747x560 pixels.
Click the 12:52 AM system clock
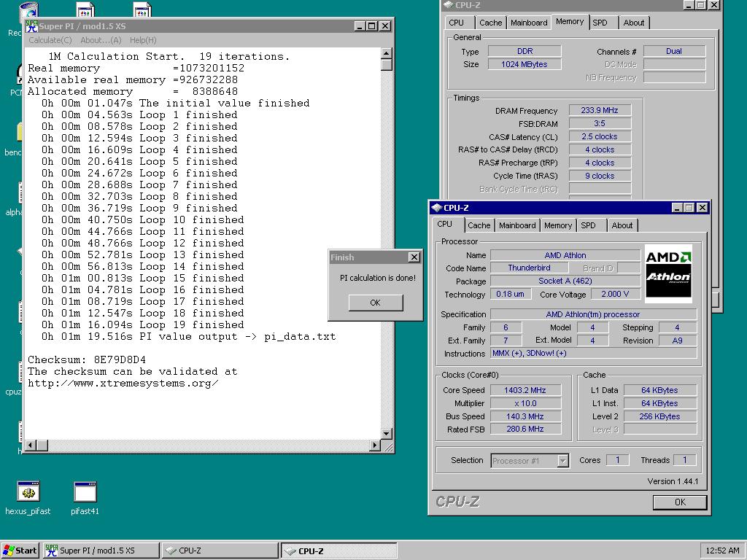pos(722,551)
